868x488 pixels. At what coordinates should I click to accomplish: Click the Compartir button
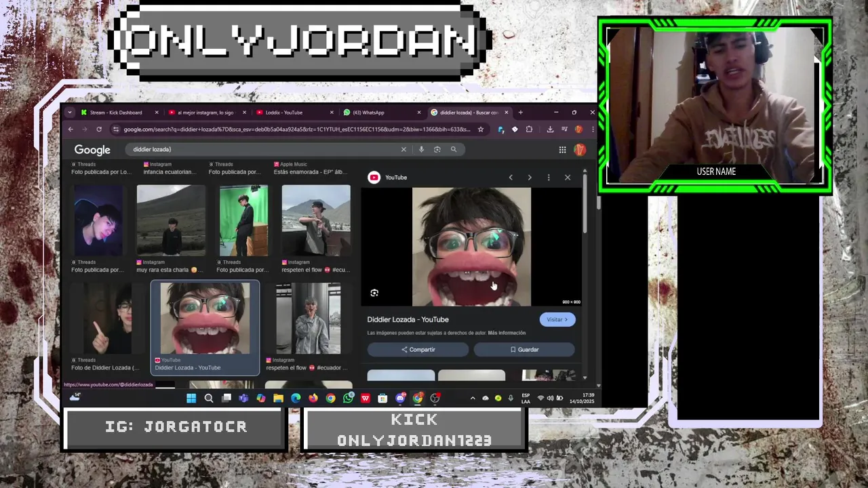pyautogui.click(x=418, y=350)
